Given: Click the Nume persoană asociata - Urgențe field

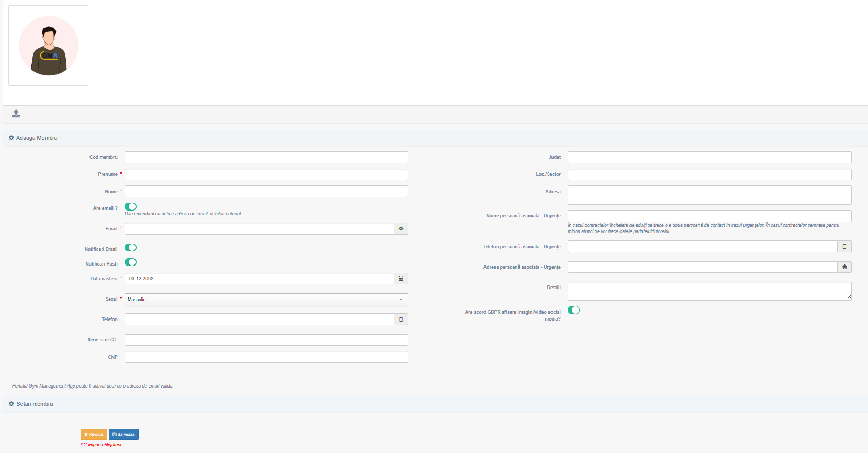Looking at the screenshot, I should (709, 216).
